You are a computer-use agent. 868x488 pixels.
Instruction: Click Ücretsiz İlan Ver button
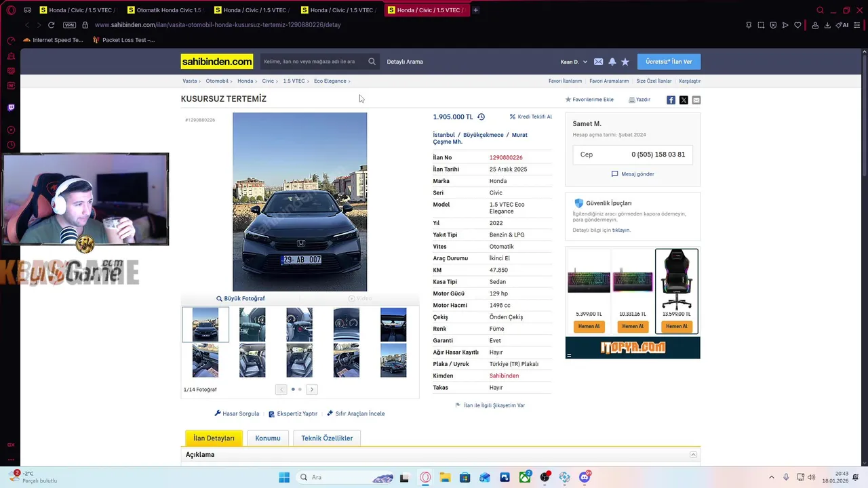[x=669, y=62]
